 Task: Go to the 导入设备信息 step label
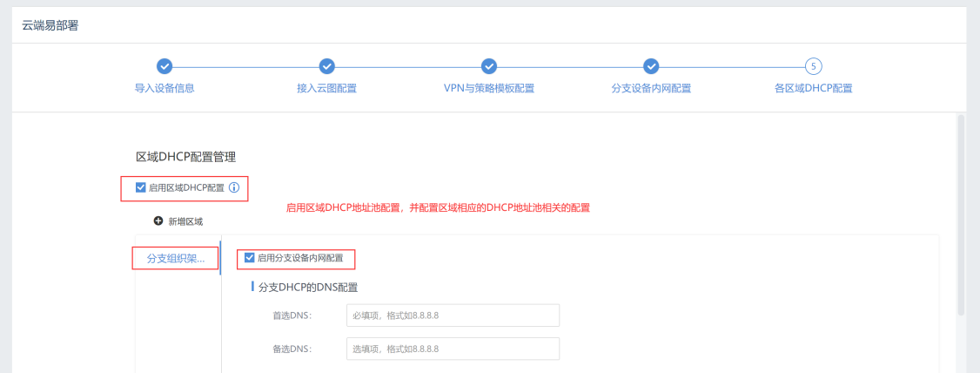164,88
